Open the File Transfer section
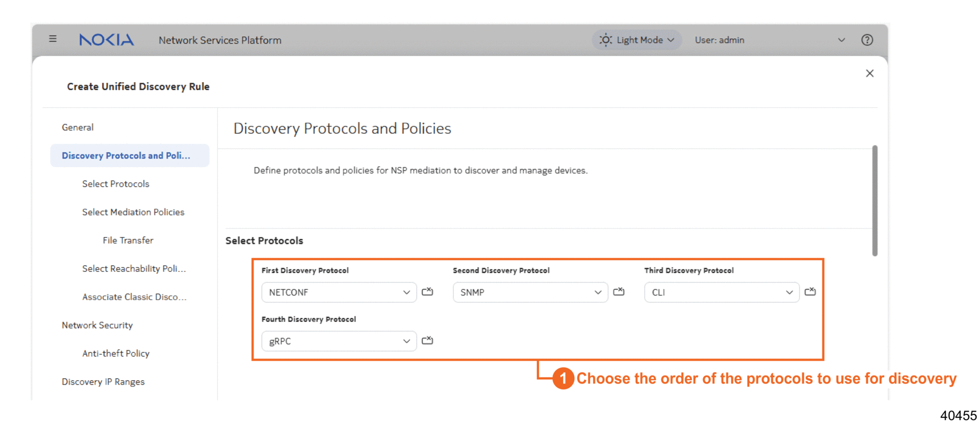This screenshot has height=427, width=980. coord(128,240)
